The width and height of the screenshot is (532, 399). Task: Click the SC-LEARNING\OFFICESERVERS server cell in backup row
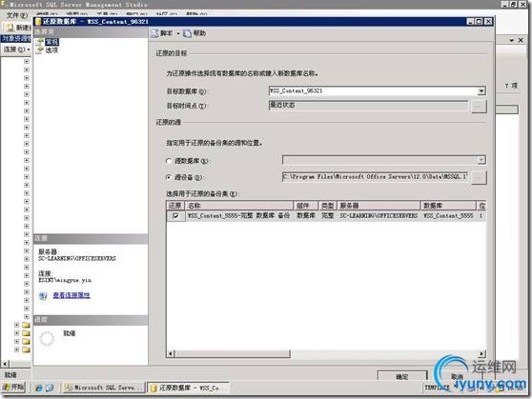click(379, 216)
